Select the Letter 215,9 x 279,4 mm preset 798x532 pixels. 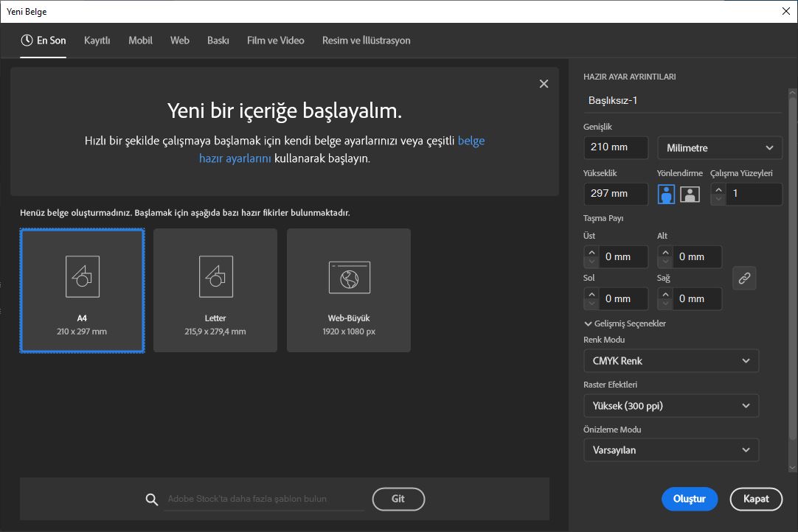coord(215,290)
